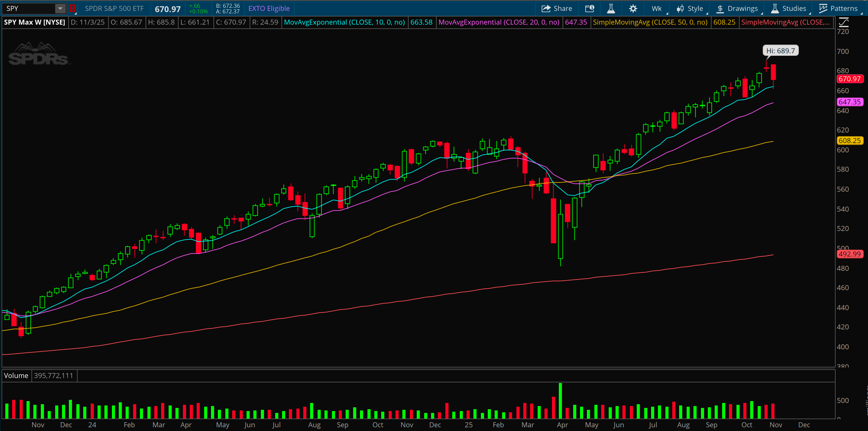868x431 pixels.
Task: Open the Wk timeframe dropdown
Action: click(x=657, y=8)
